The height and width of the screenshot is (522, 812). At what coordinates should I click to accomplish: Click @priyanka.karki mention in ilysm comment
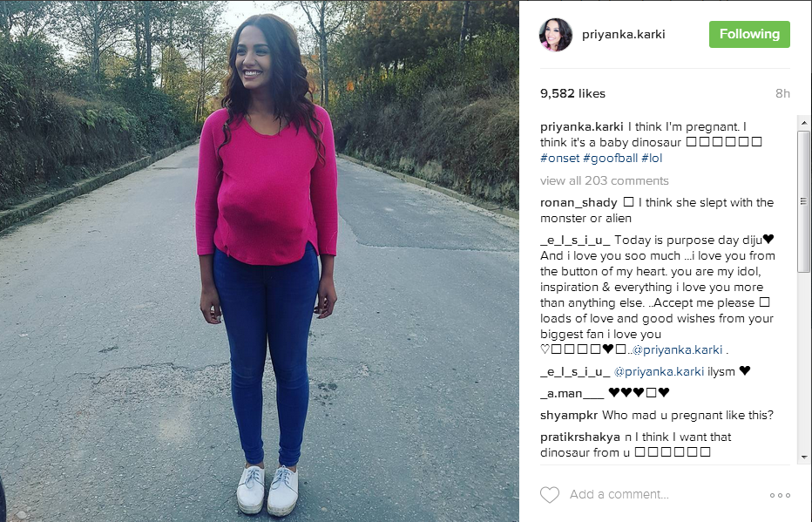(659, 372)
